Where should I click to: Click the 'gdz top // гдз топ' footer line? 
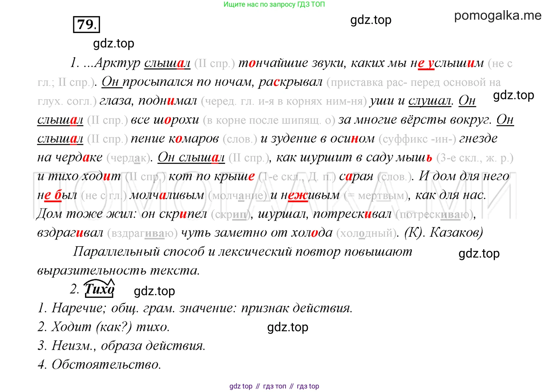(x=274, y=386)
